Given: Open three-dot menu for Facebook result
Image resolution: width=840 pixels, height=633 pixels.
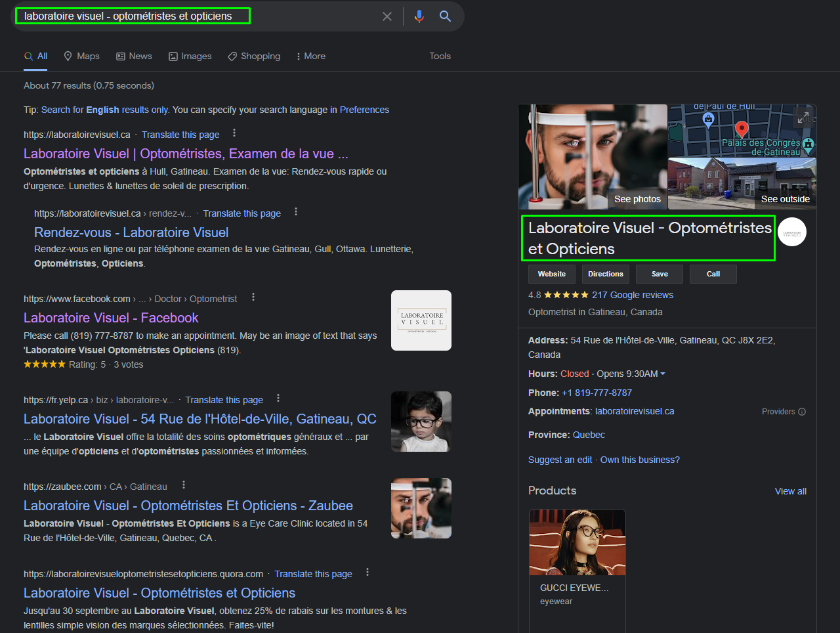Looking at the screenshot, I should point(253,297).
